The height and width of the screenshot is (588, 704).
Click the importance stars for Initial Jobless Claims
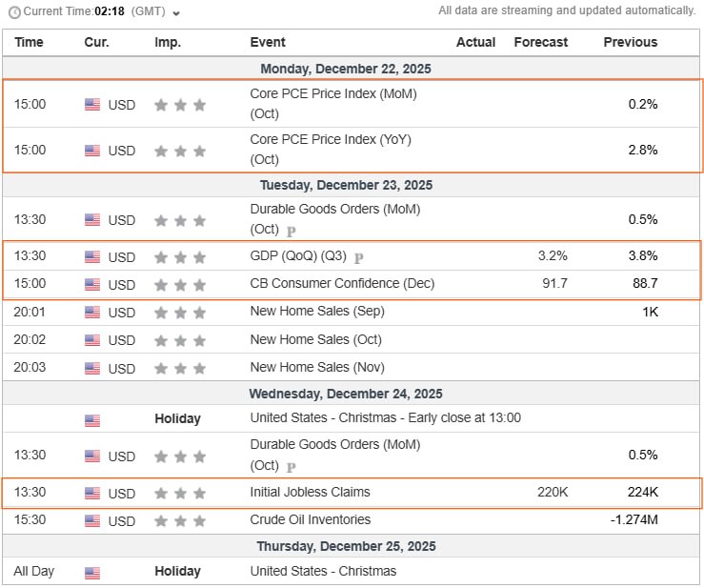(x=180, y=493)
